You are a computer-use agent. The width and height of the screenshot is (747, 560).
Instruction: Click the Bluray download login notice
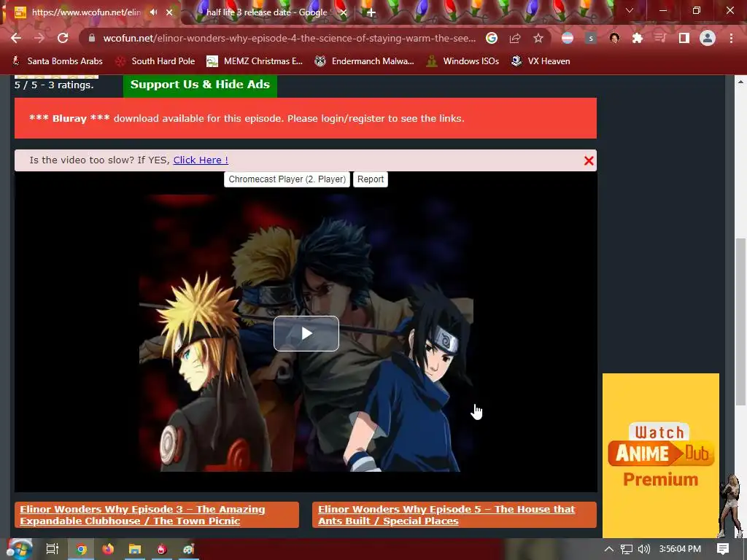click(306, 118)
